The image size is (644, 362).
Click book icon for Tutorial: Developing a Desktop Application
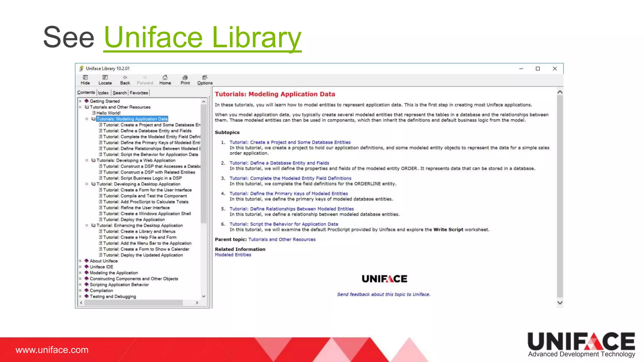coord(93,184)
